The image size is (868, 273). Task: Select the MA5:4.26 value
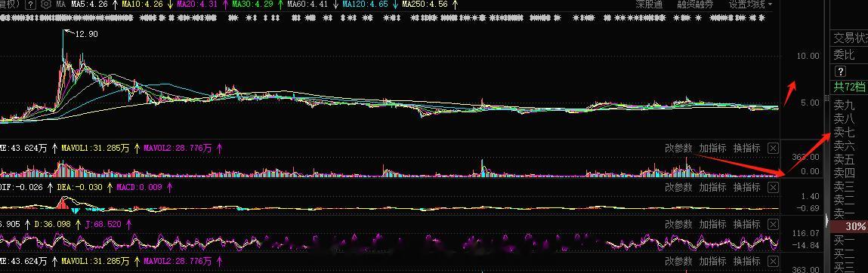point(90,5)
